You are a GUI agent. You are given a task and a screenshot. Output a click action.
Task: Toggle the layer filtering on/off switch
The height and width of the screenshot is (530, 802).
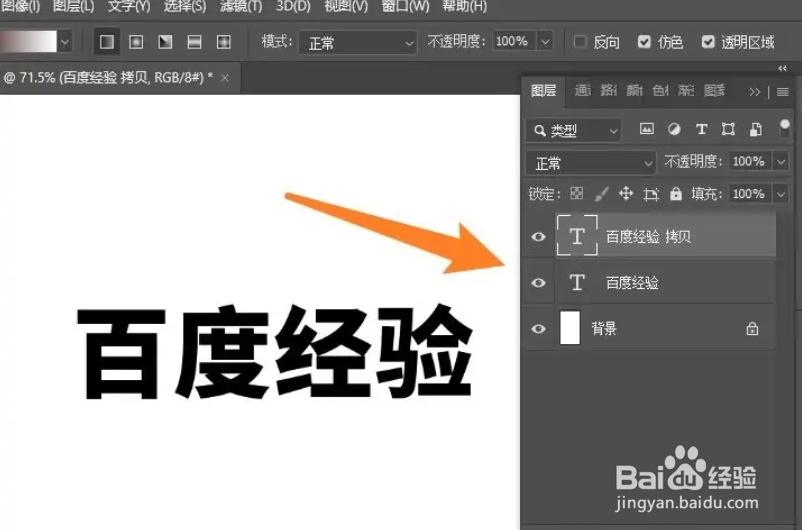[784, 128]
